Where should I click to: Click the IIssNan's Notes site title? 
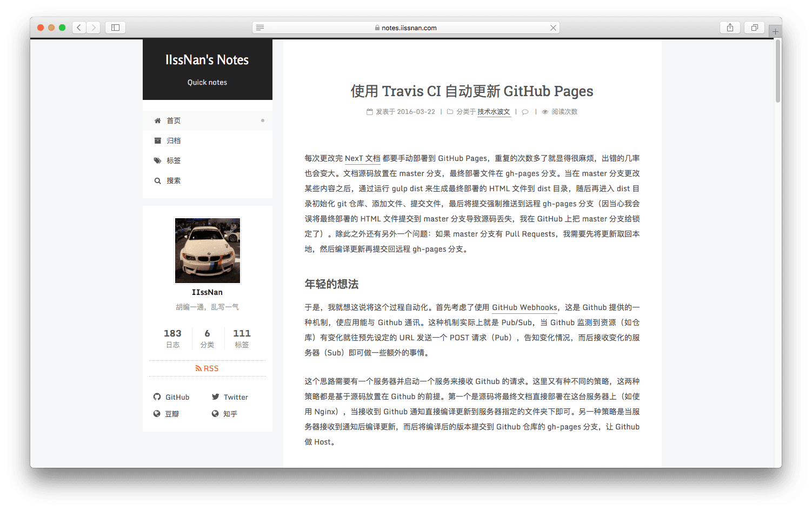207,60
